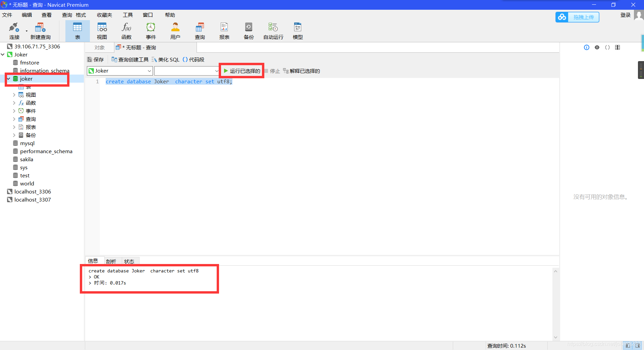Open the 收藏夹 menu
The height and width of the screenshot is (350, 644).
click(x=104, y=15)
